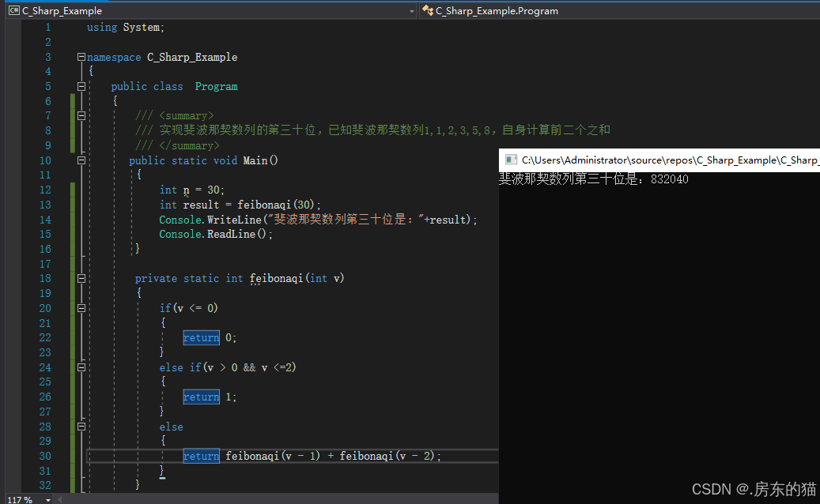Open the 117 % zoom level dropdown
Screen dimensions: 820x504
[x=48, y=500]
